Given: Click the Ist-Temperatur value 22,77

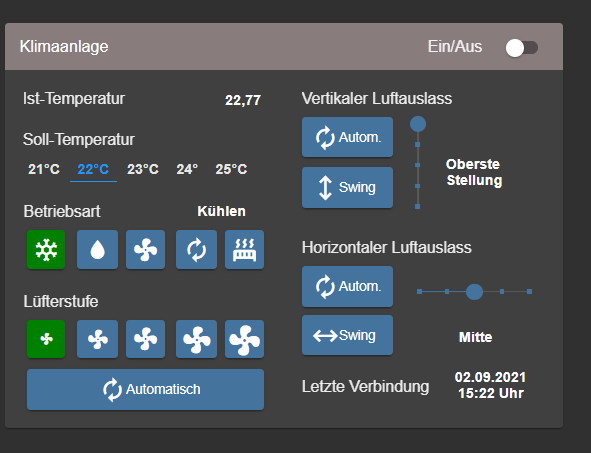Looking at the screenshot, I should 243,100.
